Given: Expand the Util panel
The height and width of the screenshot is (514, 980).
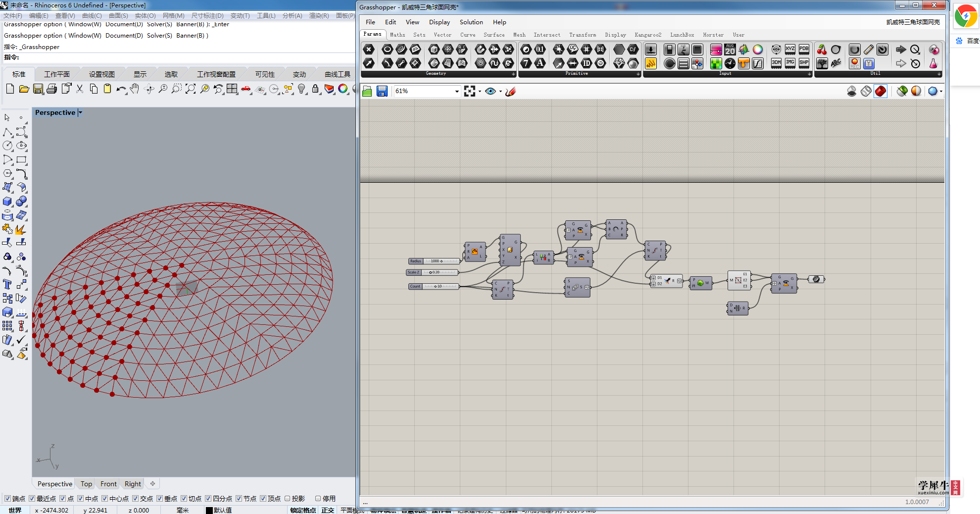Looking at the screenshot, I should tap(938, 74).
